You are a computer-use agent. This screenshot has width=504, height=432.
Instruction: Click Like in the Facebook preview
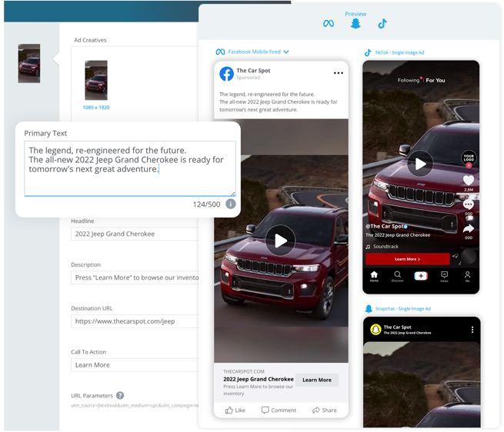pos(235,410)
